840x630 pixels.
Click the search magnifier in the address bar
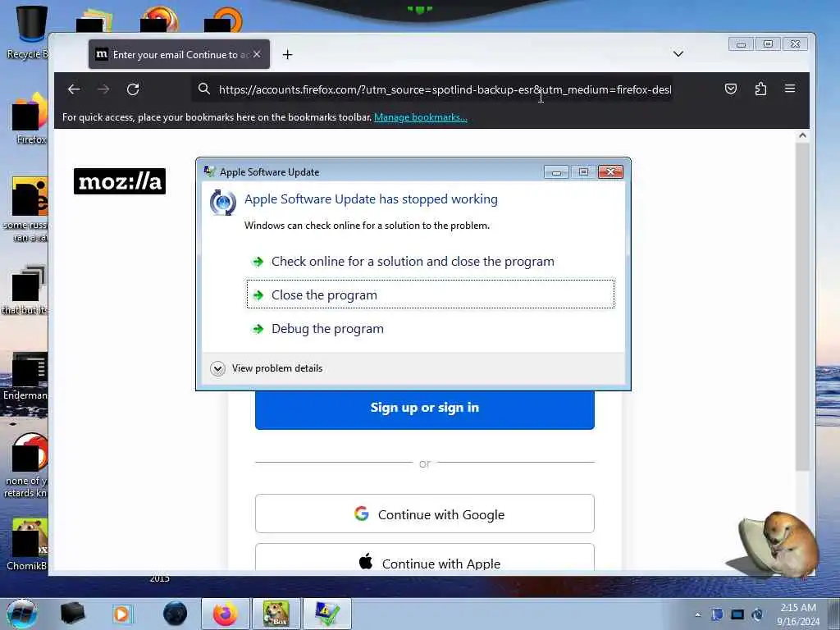click(203, 89)
